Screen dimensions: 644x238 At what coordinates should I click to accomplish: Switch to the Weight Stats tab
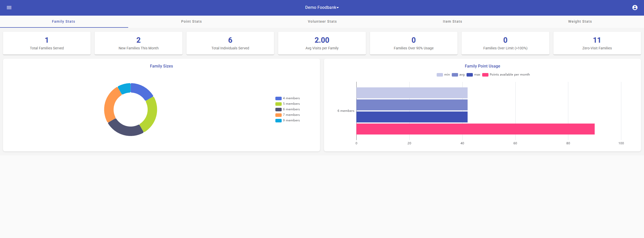click(580, 21)
